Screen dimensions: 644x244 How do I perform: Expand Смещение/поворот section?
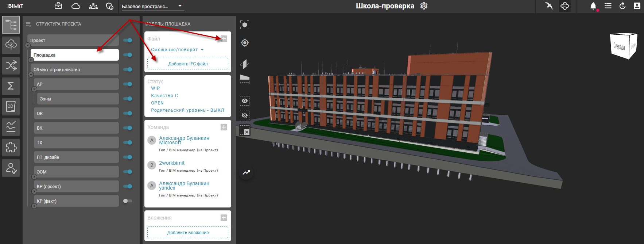click(x=177, y=50)
